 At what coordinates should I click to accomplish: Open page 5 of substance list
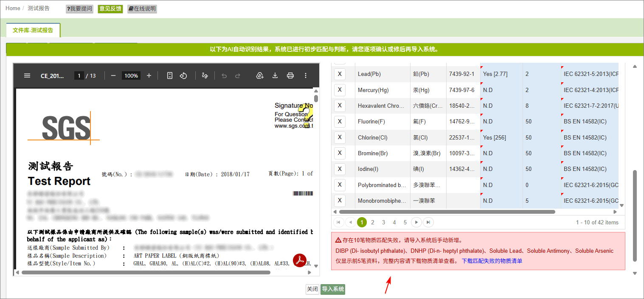tap(405, 222)
